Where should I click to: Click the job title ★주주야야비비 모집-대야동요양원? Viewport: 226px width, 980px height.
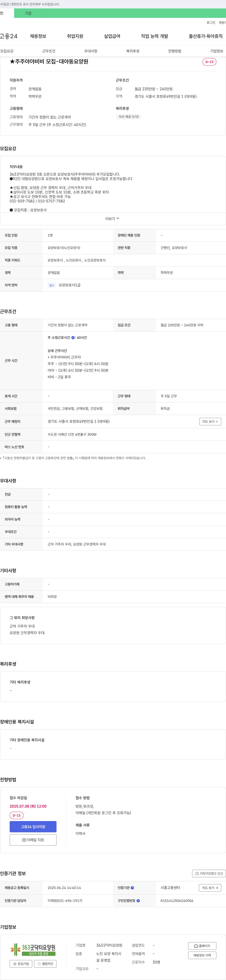pos(49,62)
